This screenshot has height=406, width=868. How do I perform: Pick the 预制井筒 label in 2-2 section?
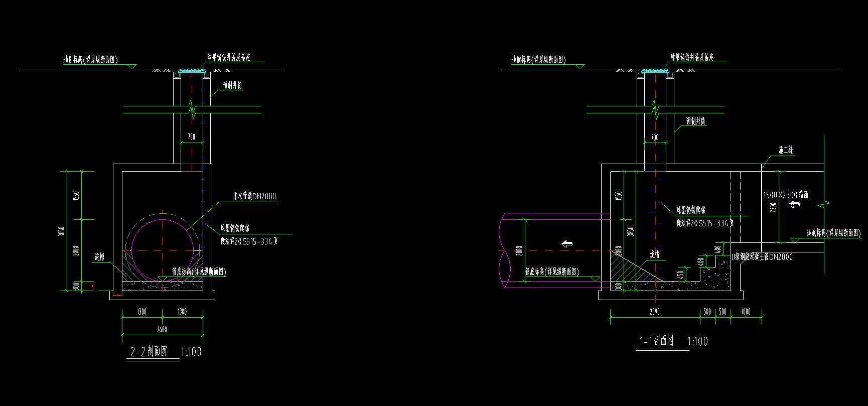pyautogui.click(x=233, y=85)
